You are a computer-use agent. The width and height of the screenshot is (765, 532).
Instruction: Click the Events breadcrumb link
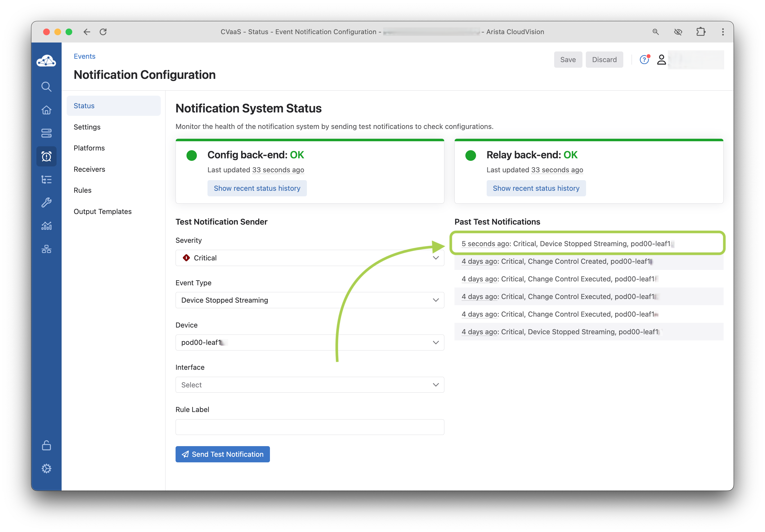[84, 56]
